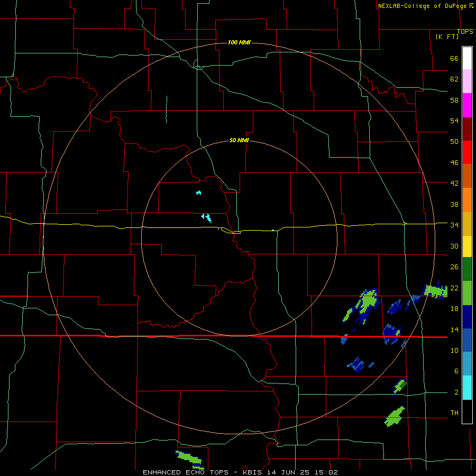
Task: Click the cyan 2 kft legend swatch
Action: (x=467, y=388)
